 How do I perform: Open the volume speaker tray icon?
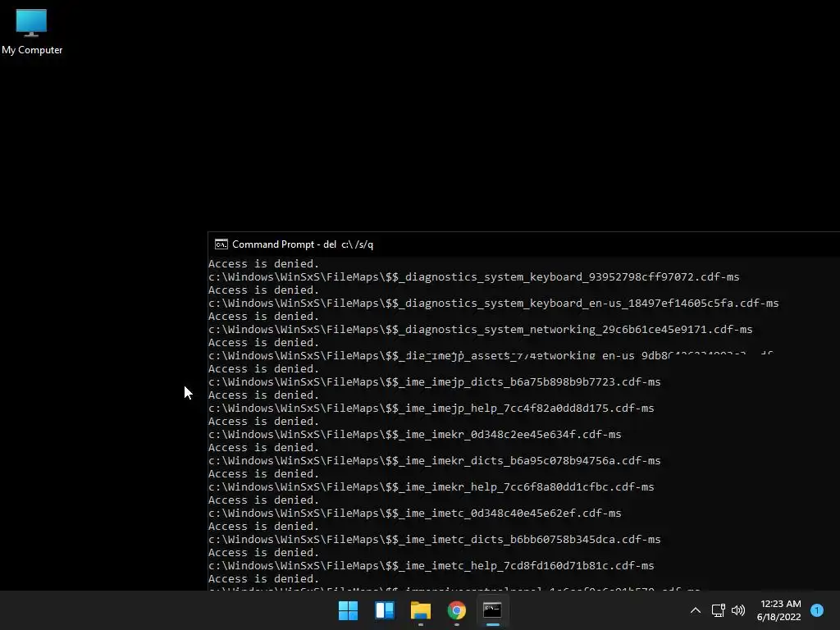click(x=738, y=610)
